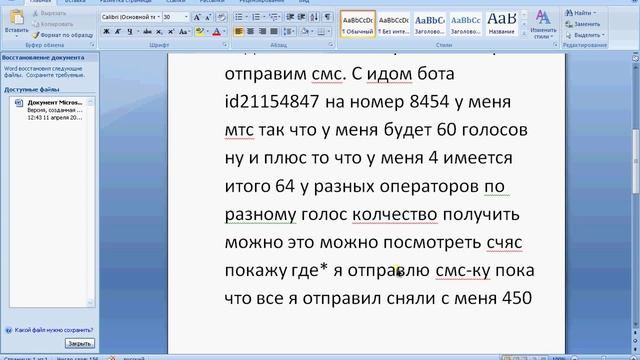640x360 pixels.
Task: Click id21154847 text in document
Action: (272, 102)
